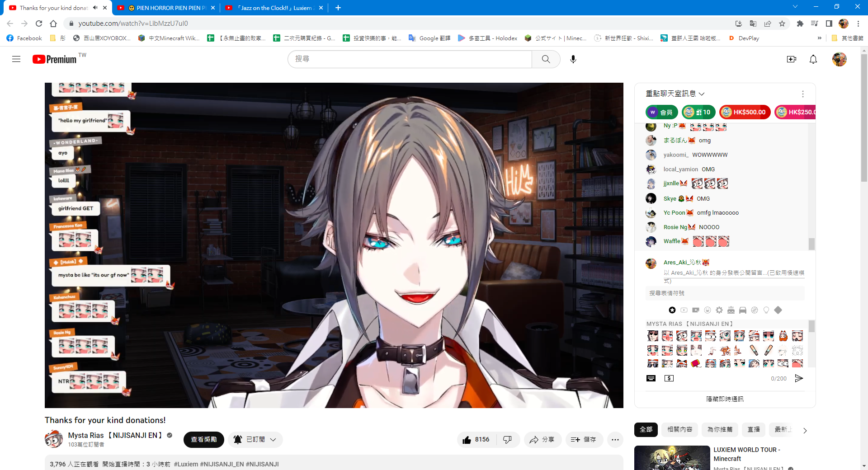Open the Chrome tab search dropdown
868x470 pixels.
point(795,7)
